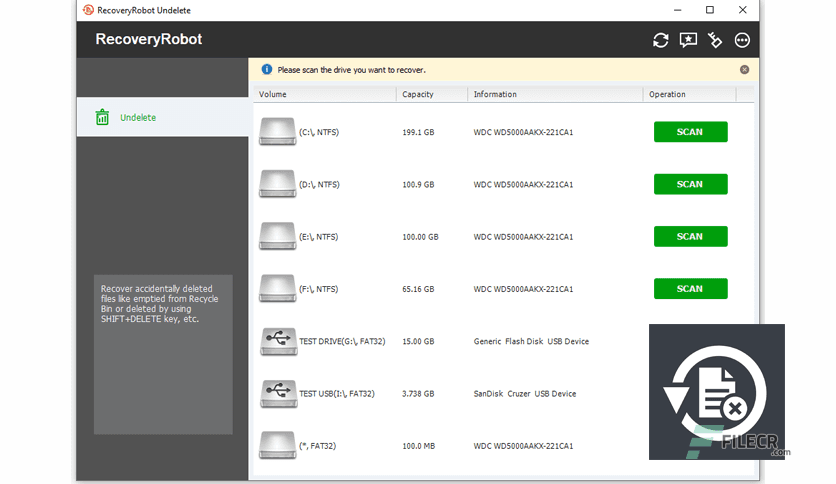
Task: Scan the D:\ NTFS drive
Action: [x=690, y=184]
